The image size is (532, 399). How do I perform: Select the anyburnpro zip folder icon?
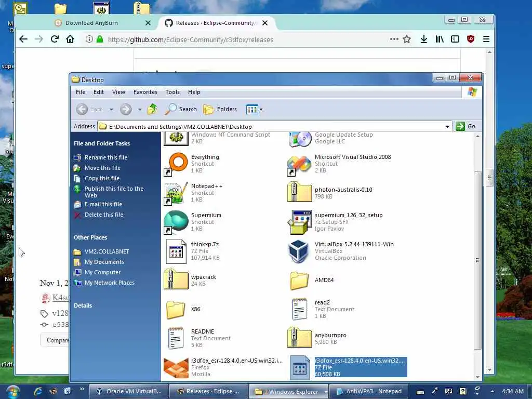point(299,338)
